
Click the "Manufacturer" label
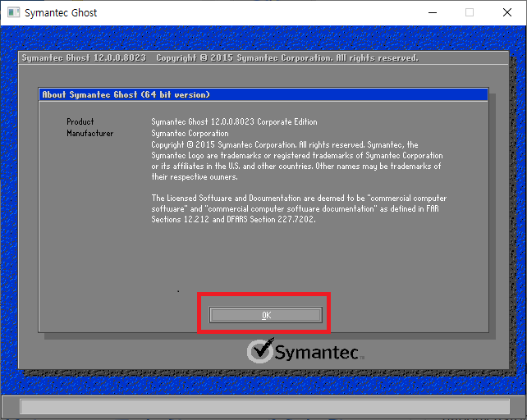click(x=89, y=133)
